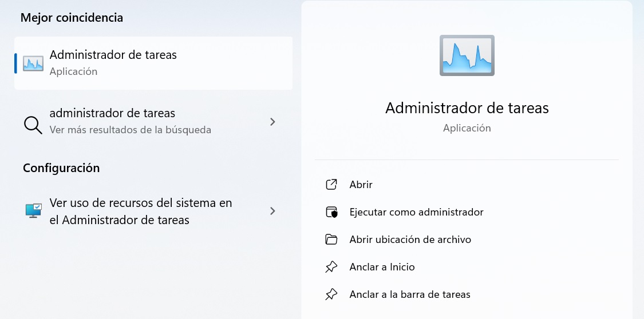The width and height of the screenshot is (644, 319).
Task: Click the monitor icon beside system resources result
Action: (x=33, y=211)
